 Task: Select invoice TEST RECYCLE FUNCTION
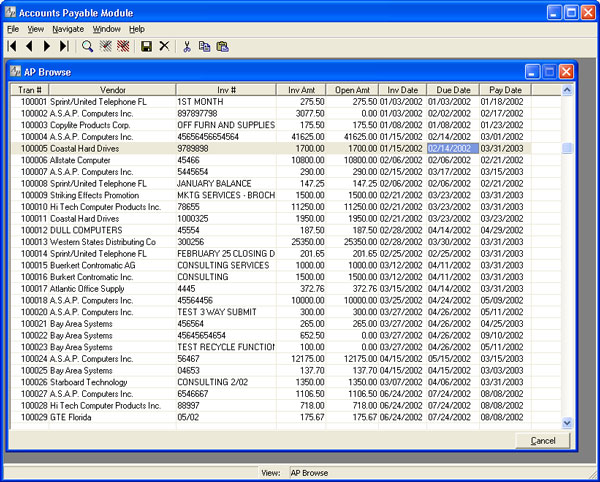226,347
